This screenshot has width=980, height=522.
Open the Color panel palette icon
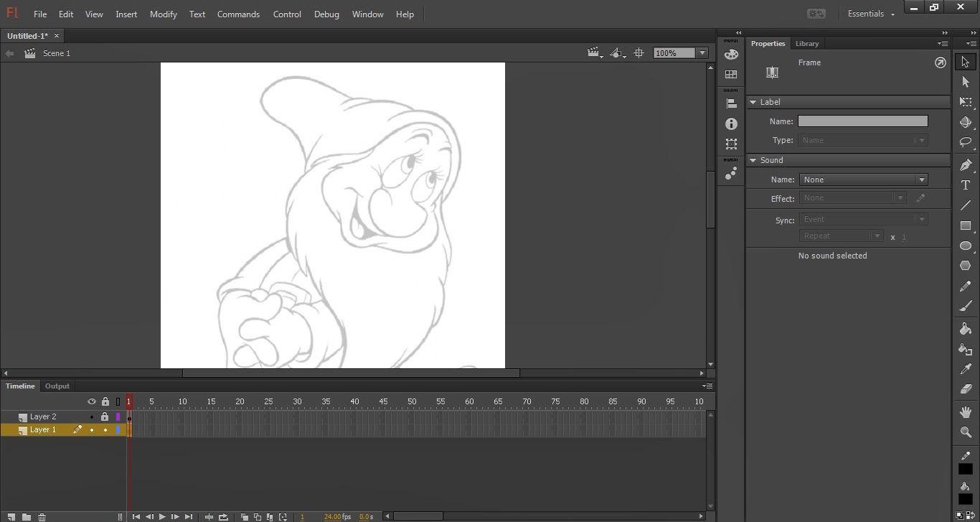[731, 55]
